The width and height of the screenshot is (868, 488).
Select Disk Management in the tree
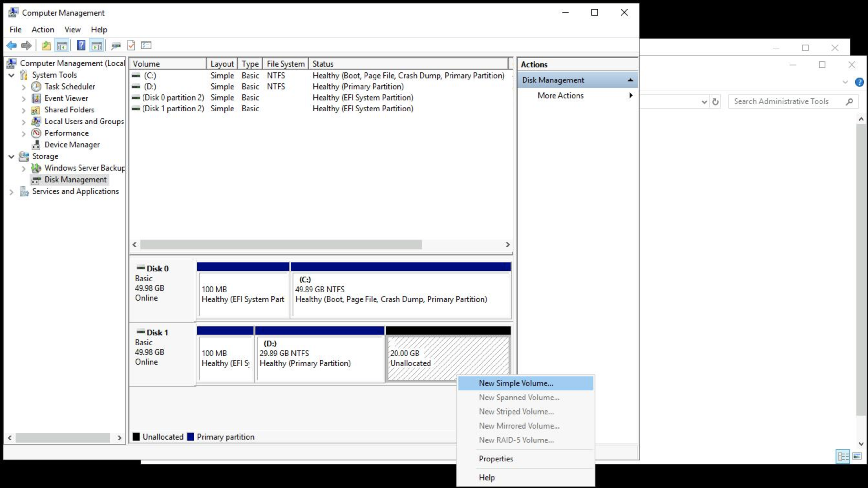(76, 180)
